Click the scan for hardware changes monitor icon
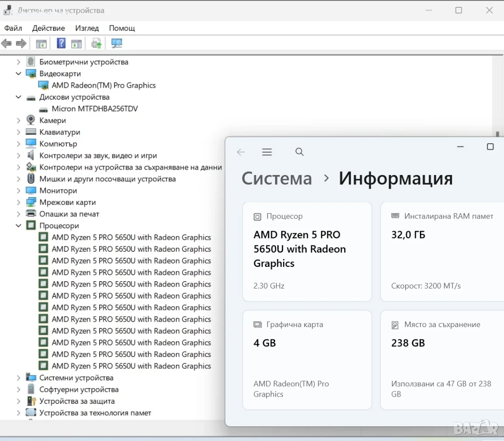 pyautogui.click(x=117, y=43)
